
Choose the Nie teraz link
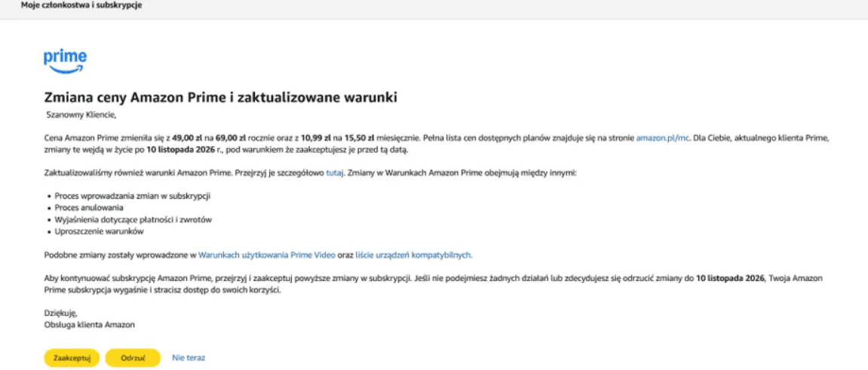click(189, 358)
